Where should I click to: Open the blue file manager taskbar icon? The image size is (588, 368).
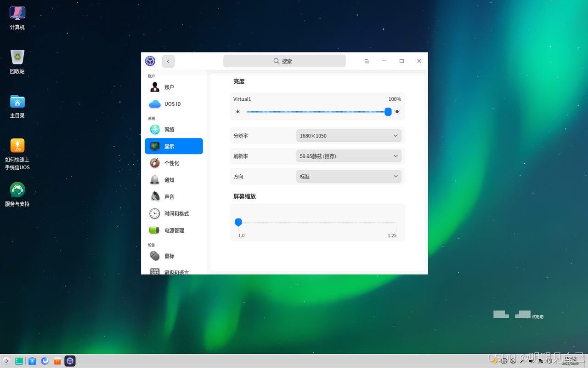click(x=32, y=361)
